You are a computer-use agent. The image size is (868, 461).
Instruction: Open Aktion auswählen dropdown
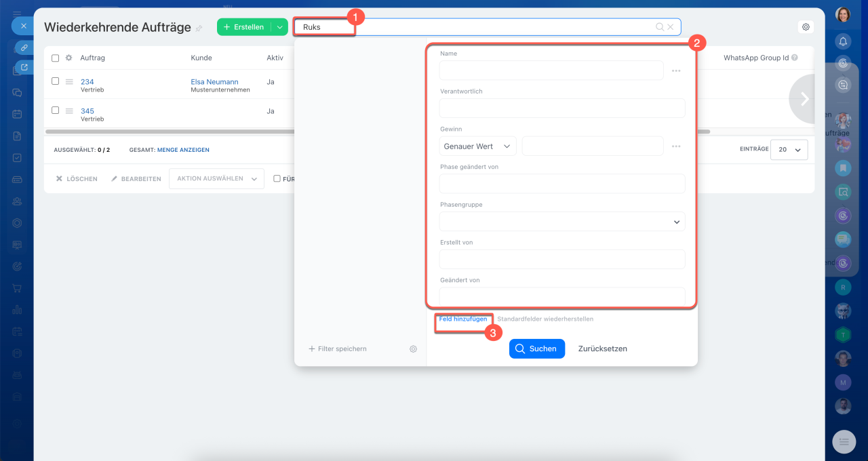point(216,179)
